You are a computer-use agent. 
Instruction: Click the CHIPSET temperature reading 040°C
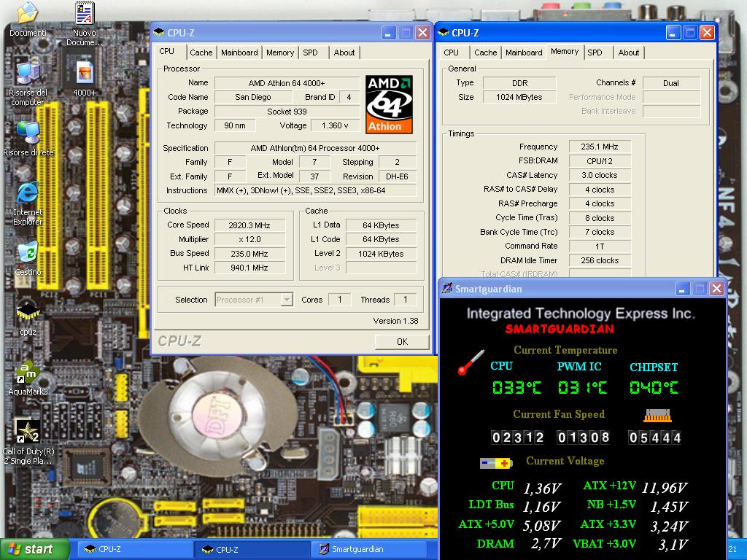click(x=654, y=387)
